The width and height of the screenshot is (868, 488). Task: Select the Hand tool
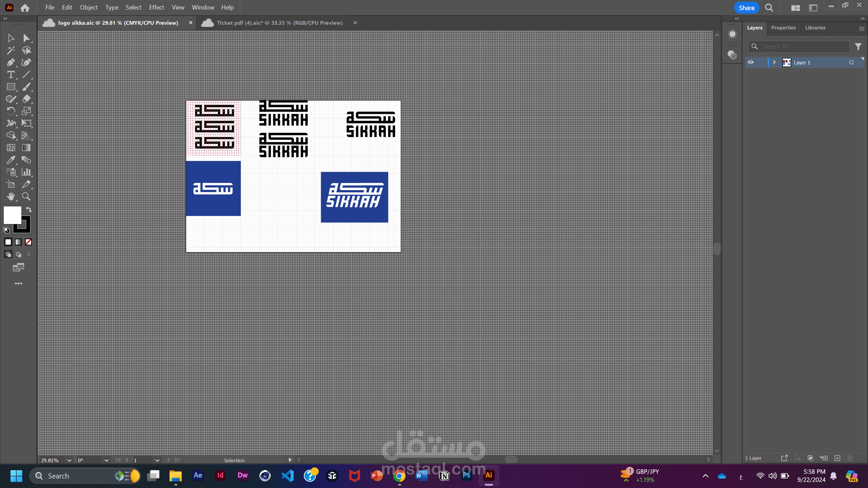pyautogui.click(x=11, y=197)
